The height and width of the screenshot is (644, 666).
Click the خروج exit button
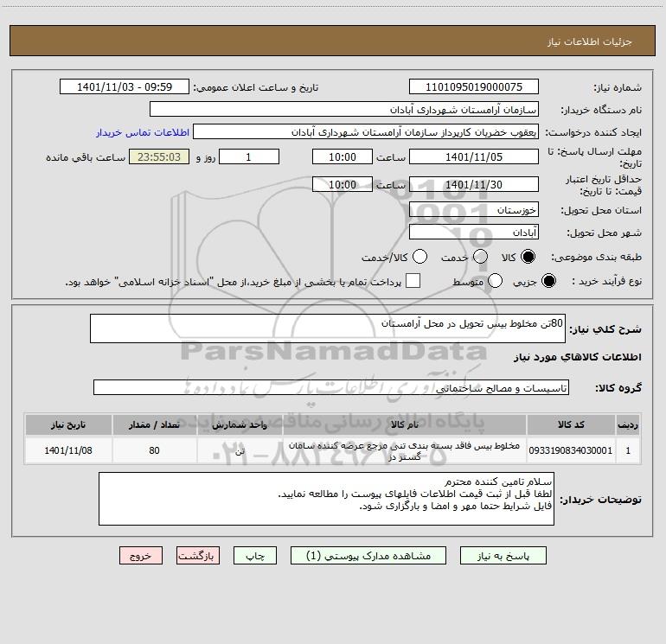[x=141, y=556]
